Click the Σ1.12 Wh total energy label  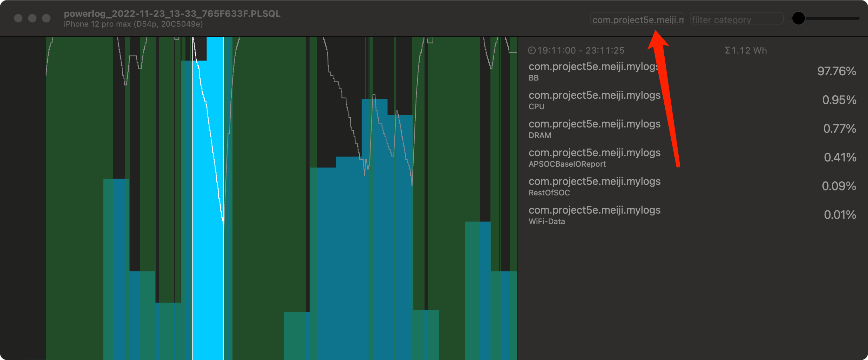(x=746, y=51)
